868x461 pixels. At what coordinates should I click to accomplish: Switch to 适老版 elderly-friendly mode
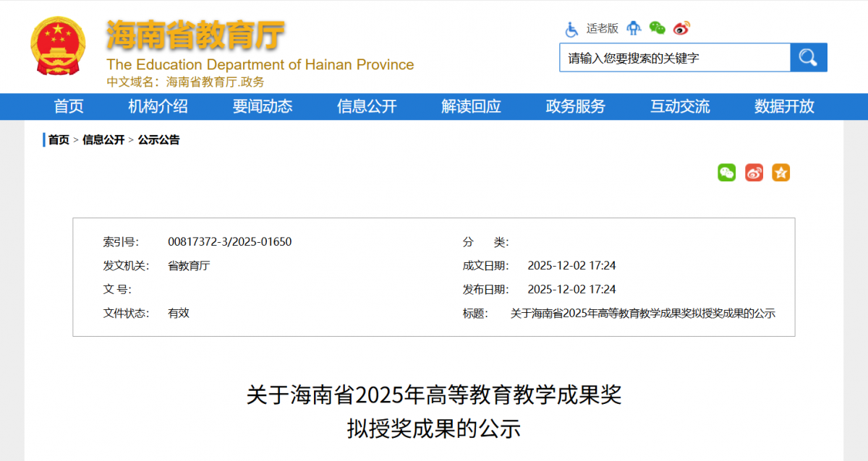tap(602, 28)
